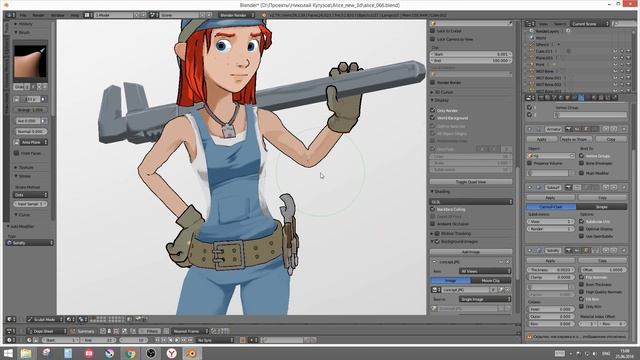Image resolution: width=640 pixels, height=360 pixels.
Task: Open the Texture properties tab icon
Action: point(601,98)
